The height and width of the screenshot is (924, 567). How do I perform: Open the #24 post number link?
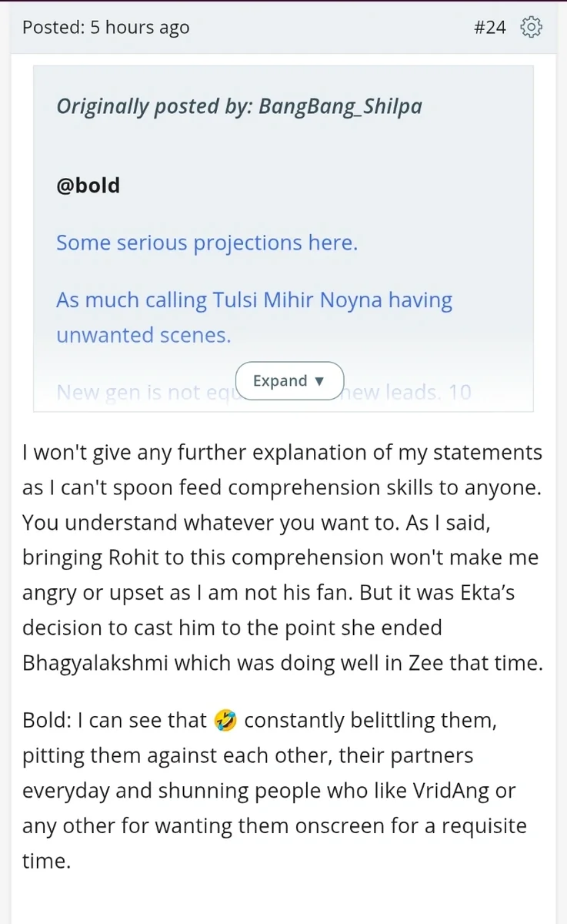coord(490,28)
